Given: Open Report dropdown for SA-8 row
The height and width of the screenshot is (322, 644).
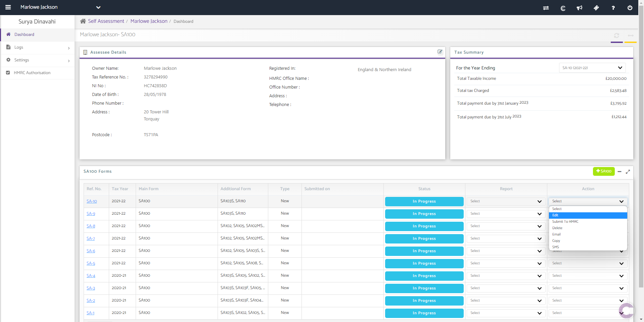Looking at the screenshot, I should 506,226.
